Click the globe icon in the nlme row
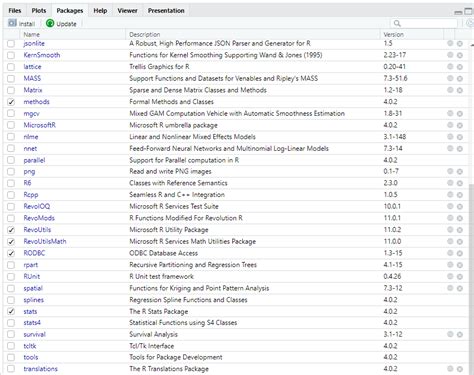The height and width of the screenshot is (375, 474). point(450,137)
